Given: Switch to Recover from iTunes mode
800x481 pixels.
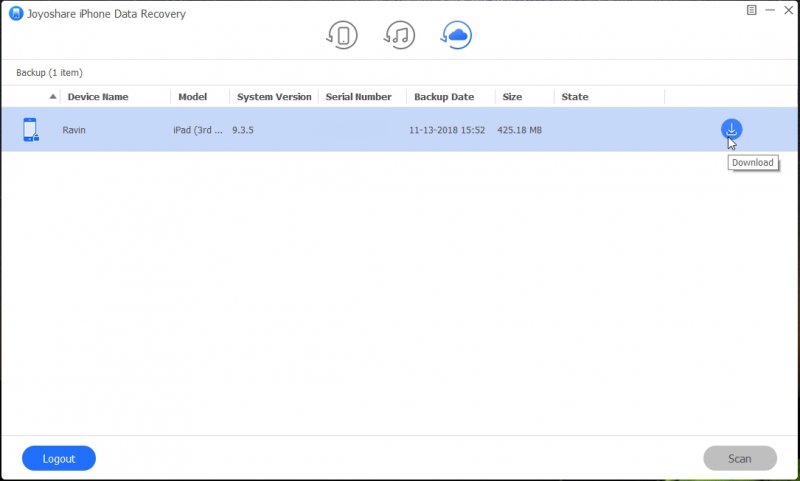Looking at the screenshot, I should pos(399,36).
